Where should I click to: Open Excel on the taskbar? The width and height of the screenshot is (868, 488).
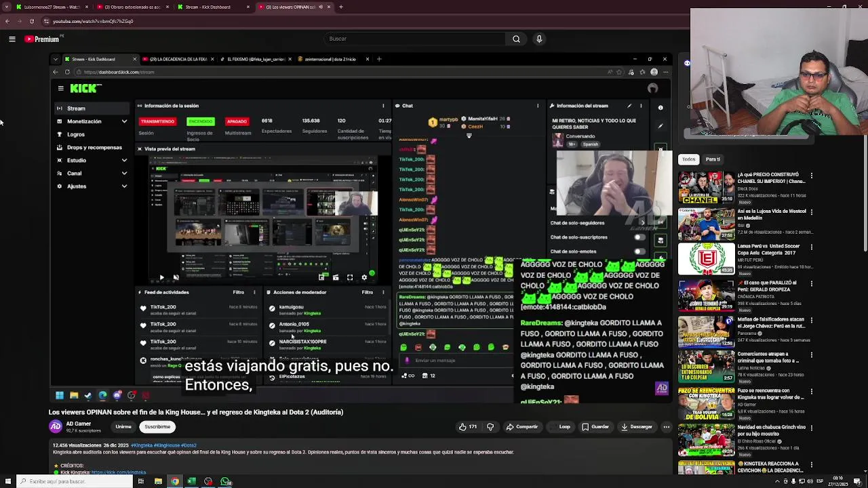tap(192, 482)
